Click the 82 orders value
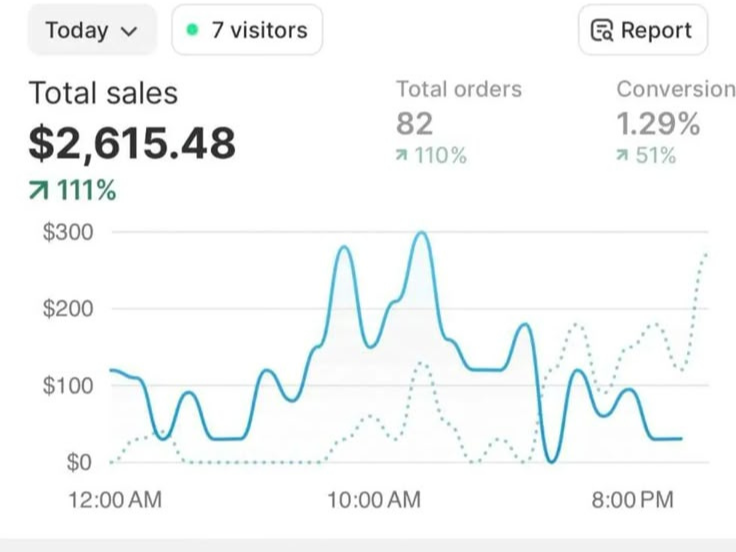The width and height of the screenshot is (736, 552). (x=415, y=123)
